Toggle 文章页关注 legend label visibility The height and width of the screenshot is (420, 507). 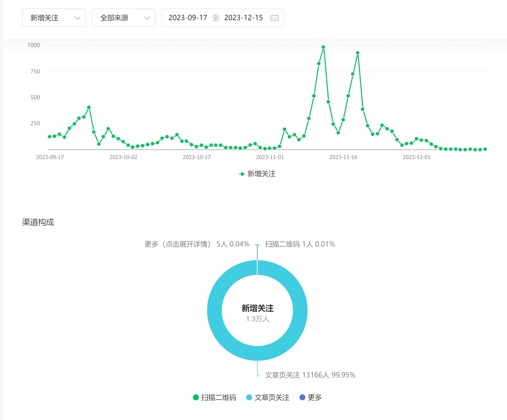click(x=272, y=397)
